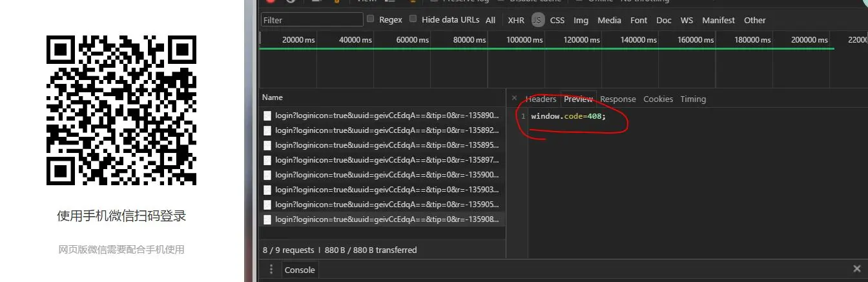Viewport: 868px width, 282px height.
Task: Filter requests by Img
Action: [x=581, y=20]
